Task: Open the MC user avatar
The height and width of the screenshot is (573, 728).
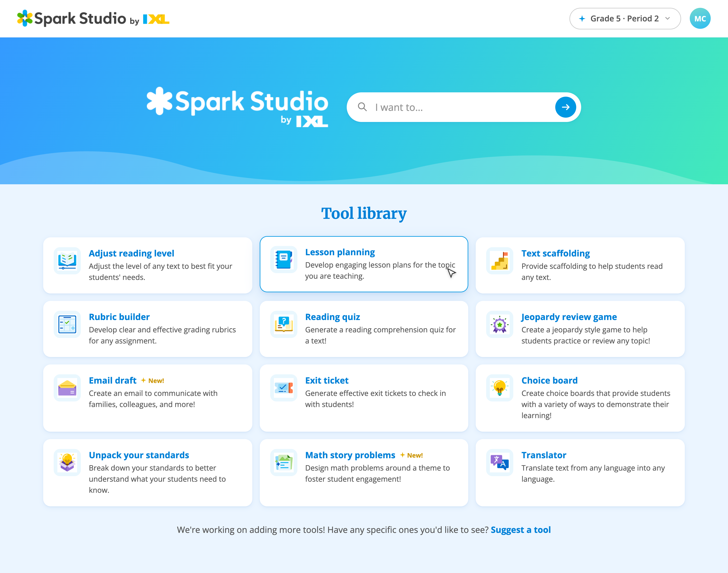Action: click(700, 19)
